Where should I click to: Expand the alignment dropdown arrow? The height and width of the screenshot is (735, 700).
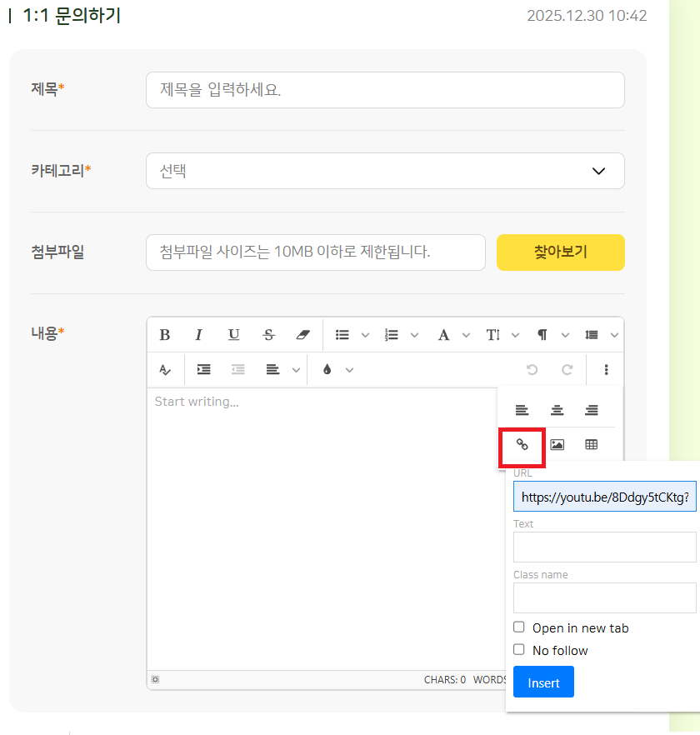pos(296,370)
